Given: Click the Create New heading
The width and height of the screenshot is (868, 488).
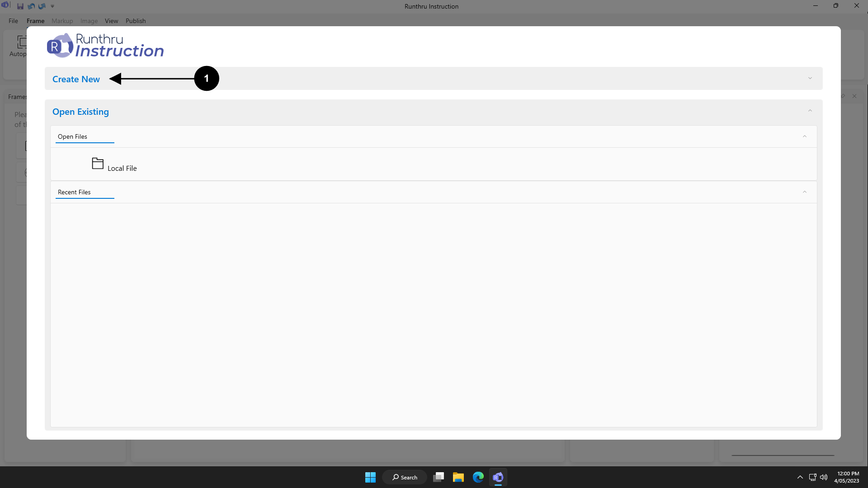Looking at the screenshot, I should (x=76, y=79).
